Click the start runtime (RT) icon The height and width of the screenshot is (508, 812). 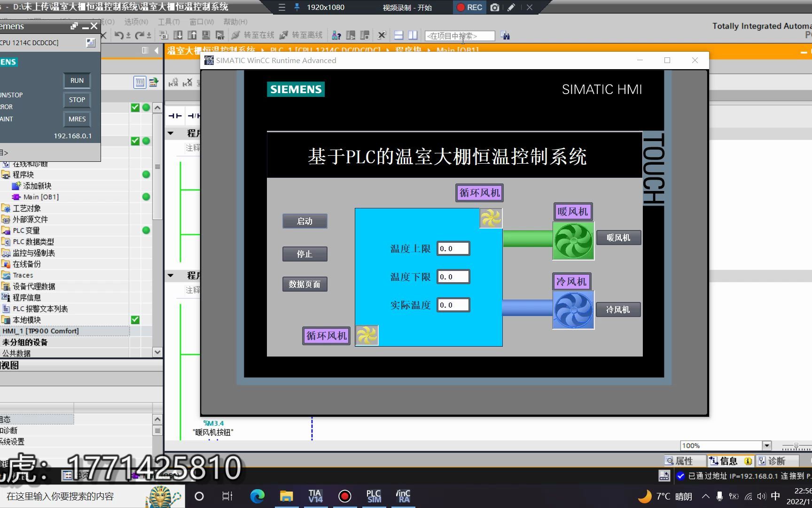tap(220, 35)
